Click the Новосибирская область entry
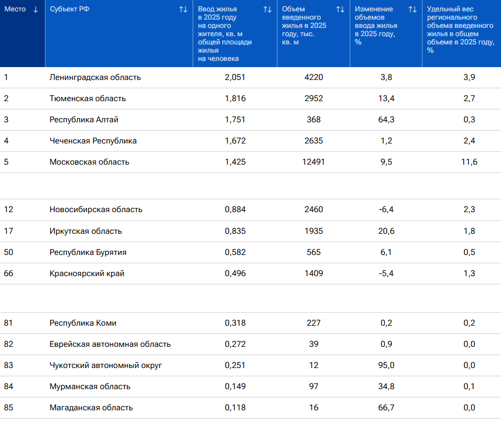 (x=96, y=210)
